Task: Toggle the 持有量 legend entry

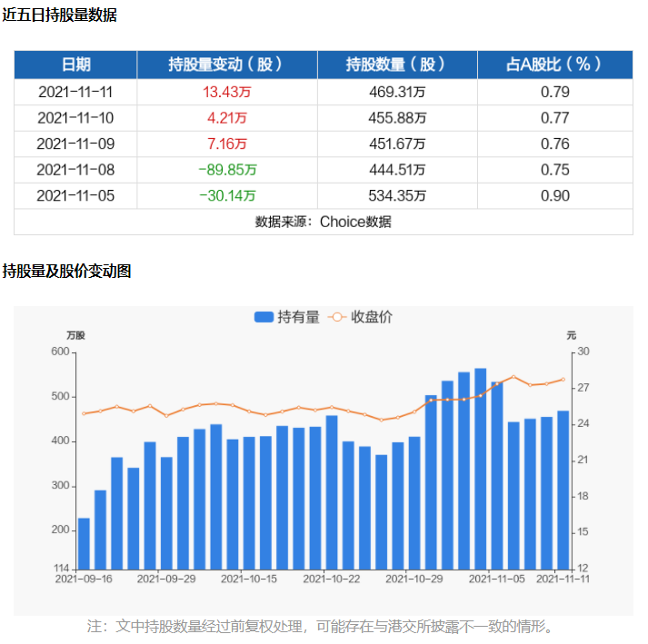Action: pyautogui.click(x=287, y=317)
